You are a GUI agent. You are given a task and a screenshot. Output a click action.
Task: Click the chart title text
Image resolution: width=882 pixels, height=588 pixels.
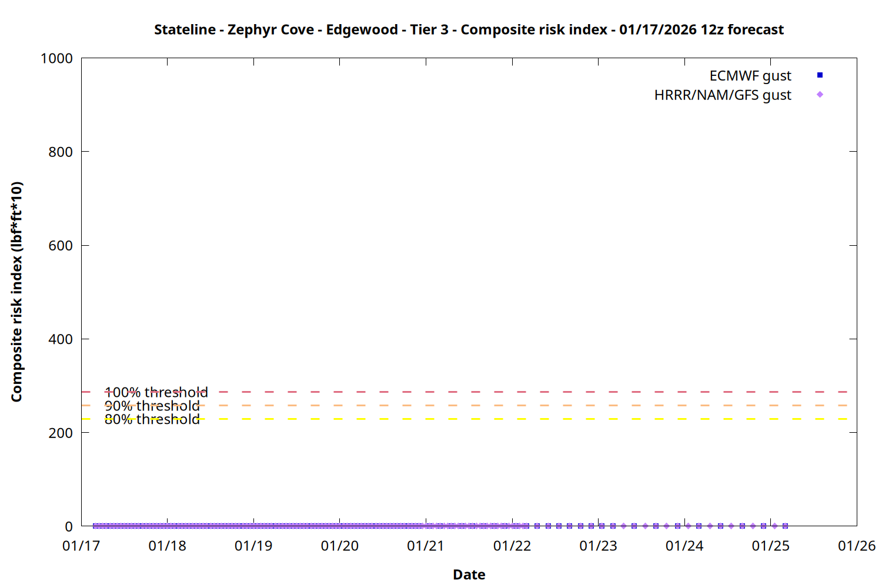click(469, 29)
